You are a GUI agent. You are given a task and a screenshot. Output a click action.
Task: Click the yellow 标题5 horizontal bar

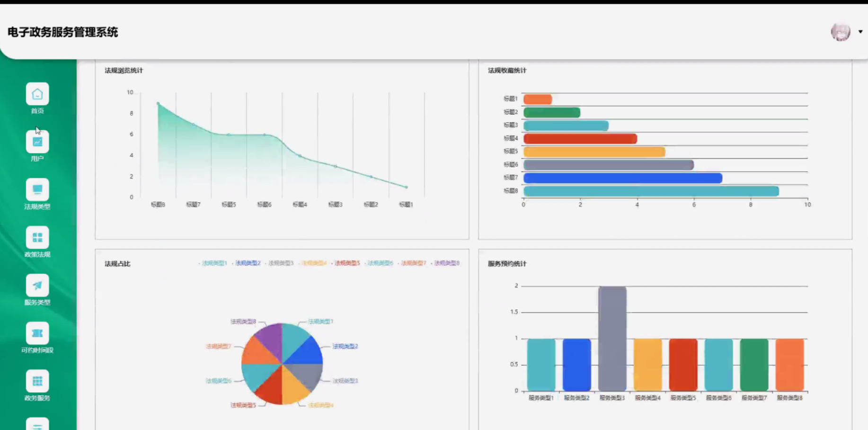pyautogui.click(x=594, y=152)
